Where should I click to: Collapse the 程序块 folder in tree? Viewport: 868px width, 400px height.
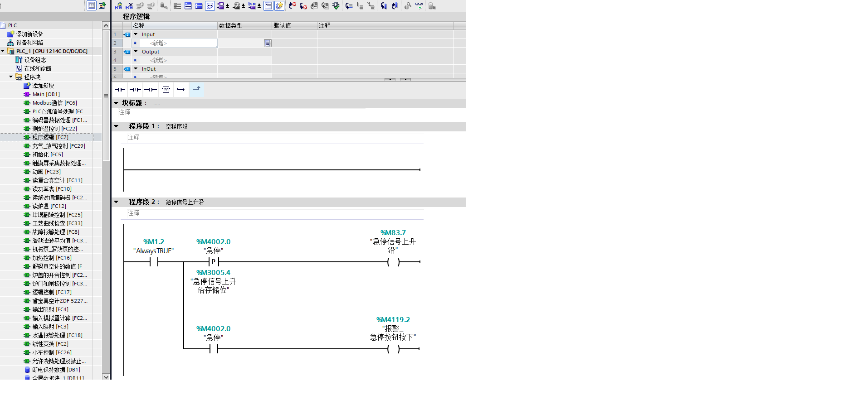[11, 77]
